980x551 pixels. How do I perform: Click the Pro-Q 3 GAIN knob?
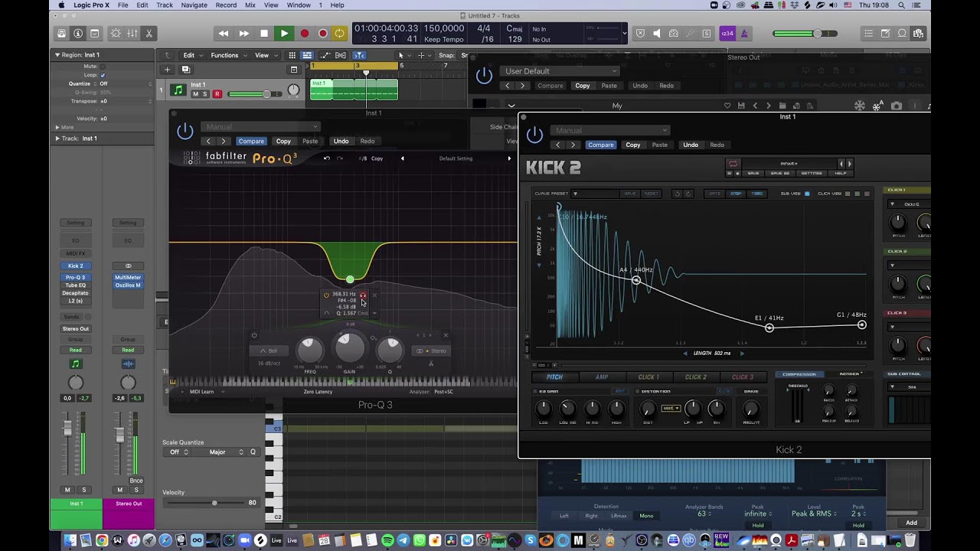point(350,348)
